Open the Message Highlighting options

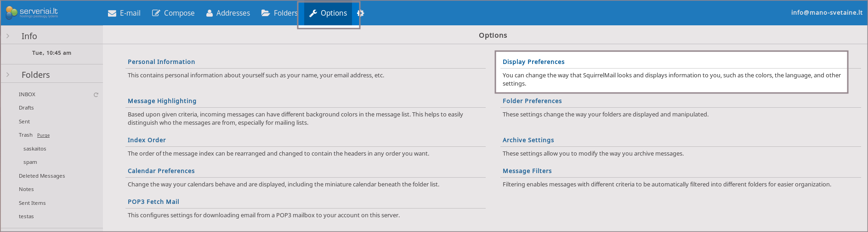[x=162, y=101]
